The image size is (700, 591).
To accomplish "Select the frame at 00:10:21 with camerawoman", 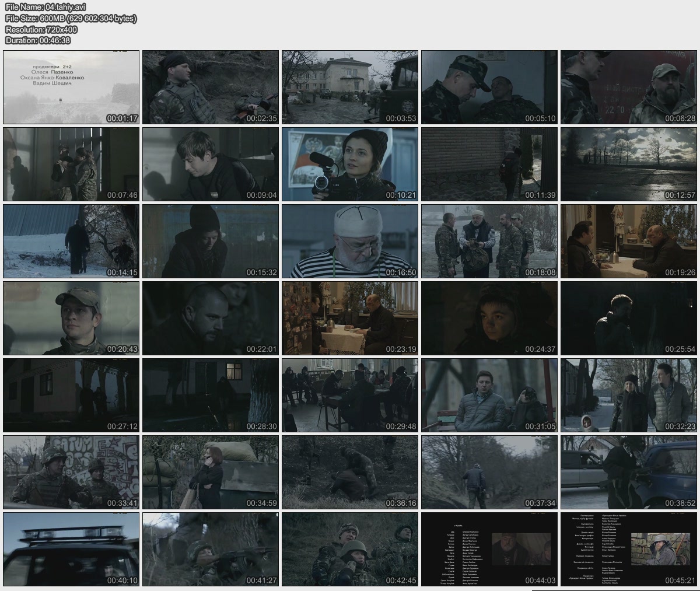I will click(x=350, y=164).
